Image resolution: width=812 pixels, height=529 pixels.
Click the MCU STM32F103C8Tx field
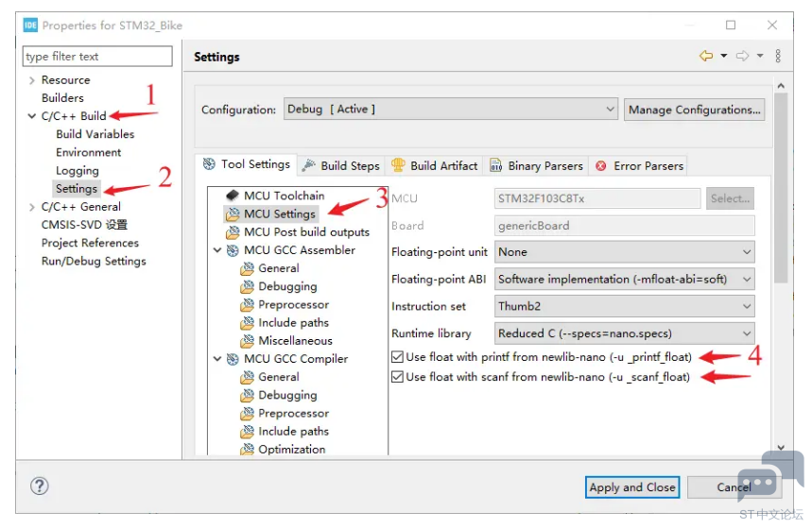point(597,198)
